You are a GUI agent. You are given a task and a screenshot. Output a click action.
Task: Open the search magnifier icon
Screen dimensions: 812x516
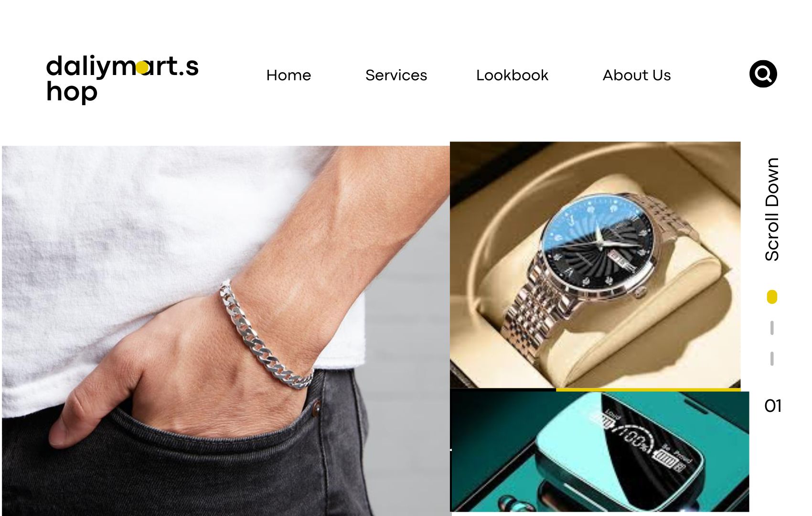[763, 74]
